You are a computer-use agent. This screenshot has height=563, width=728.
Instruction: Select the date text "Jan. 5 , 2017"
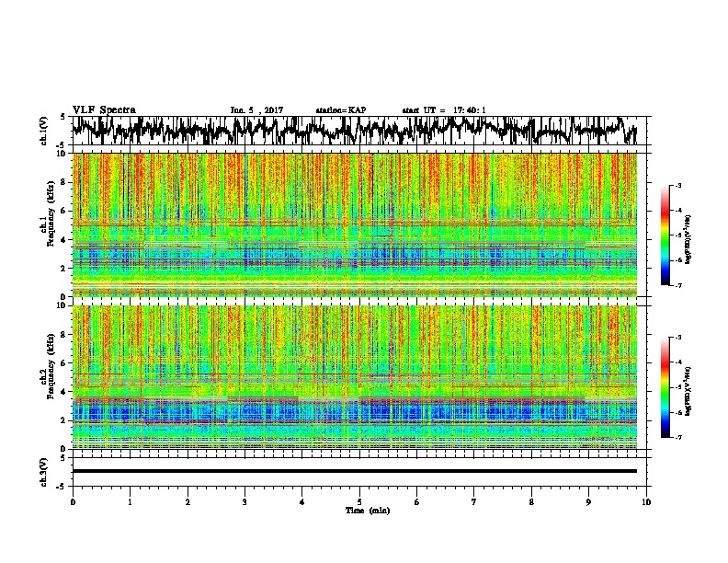256,110
